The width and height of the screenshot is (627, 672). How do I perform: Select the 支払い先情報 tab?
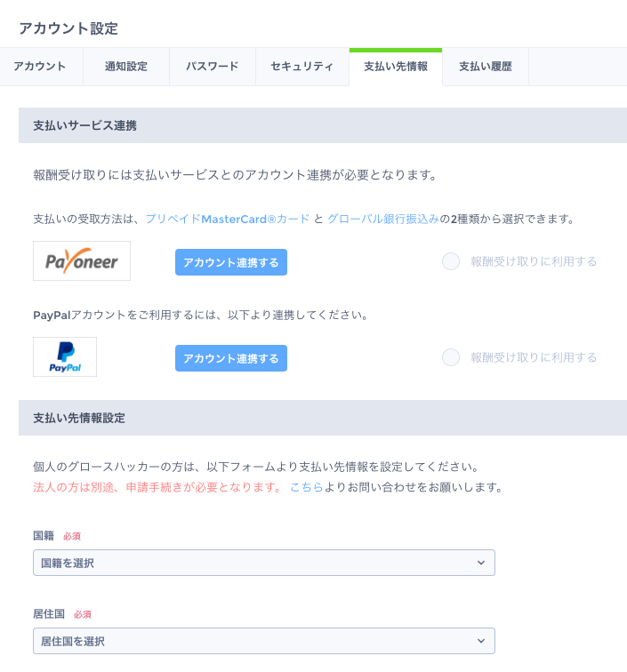click(x=396, y=67)
